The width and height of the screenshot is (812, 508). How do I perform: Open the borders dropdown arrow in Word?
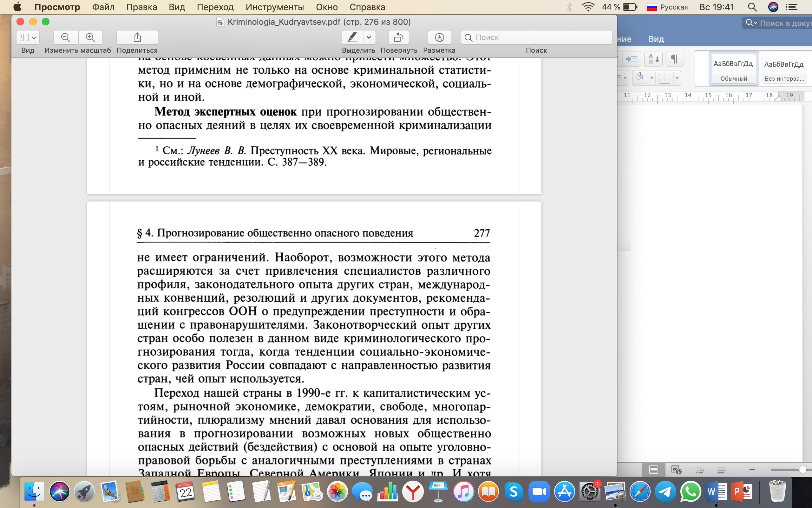pyautogui.click(x=677, y=78)
